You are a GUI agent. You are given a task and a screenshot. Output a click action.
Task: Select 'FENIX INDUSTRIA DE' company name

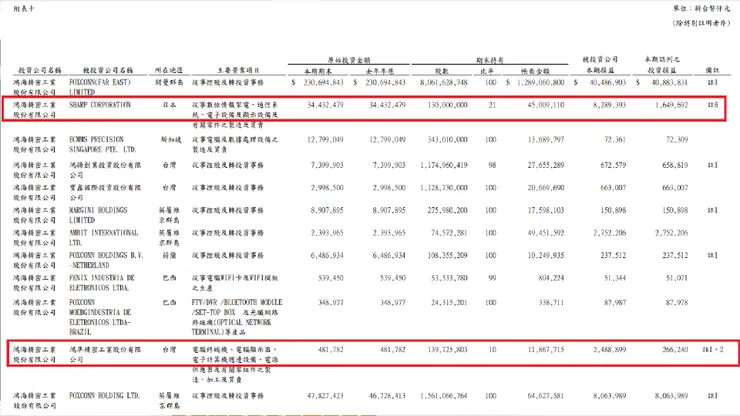[102, 278]
